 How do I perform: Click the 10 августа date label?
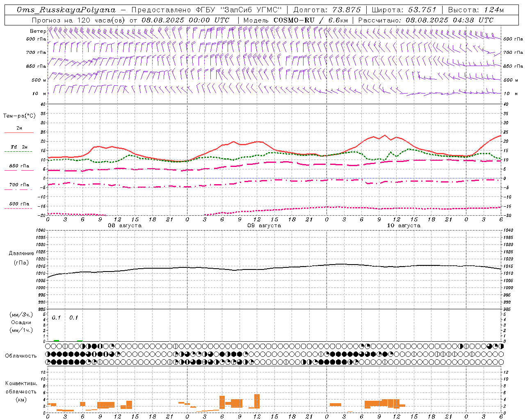point(404,226)
